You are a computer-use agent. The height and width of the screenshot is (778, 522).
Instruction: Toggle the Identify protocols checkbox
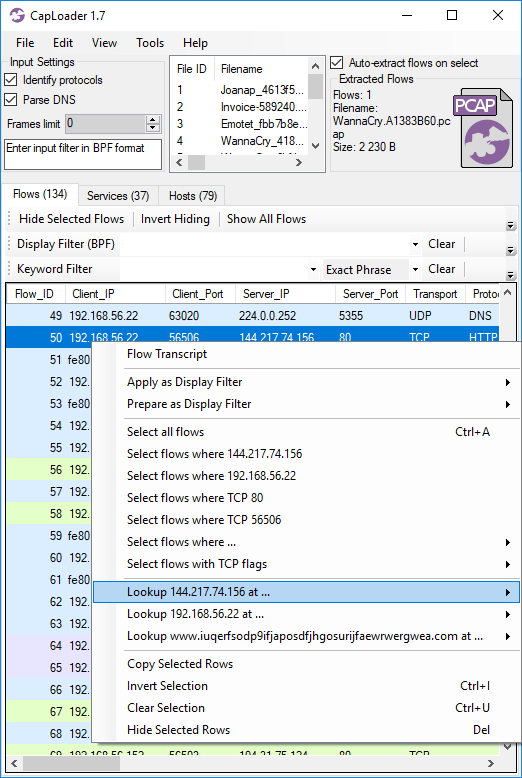tap(11, 80)
